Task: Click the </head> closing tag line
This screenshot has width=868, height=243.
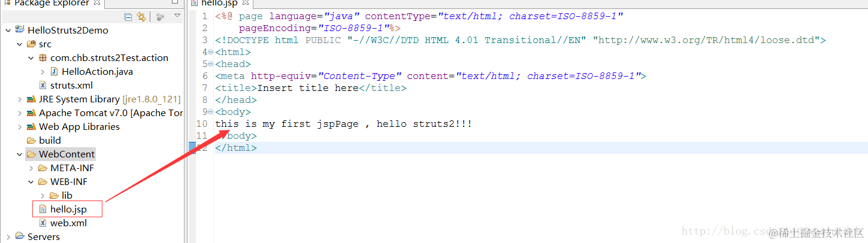Action: (236, 100)
